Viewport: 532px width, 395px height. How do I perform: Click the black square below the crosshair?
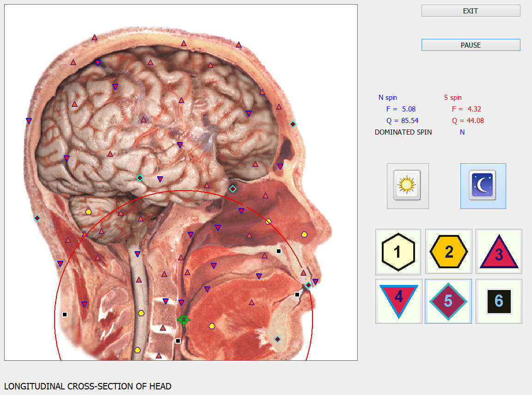[x=178, y=341]
